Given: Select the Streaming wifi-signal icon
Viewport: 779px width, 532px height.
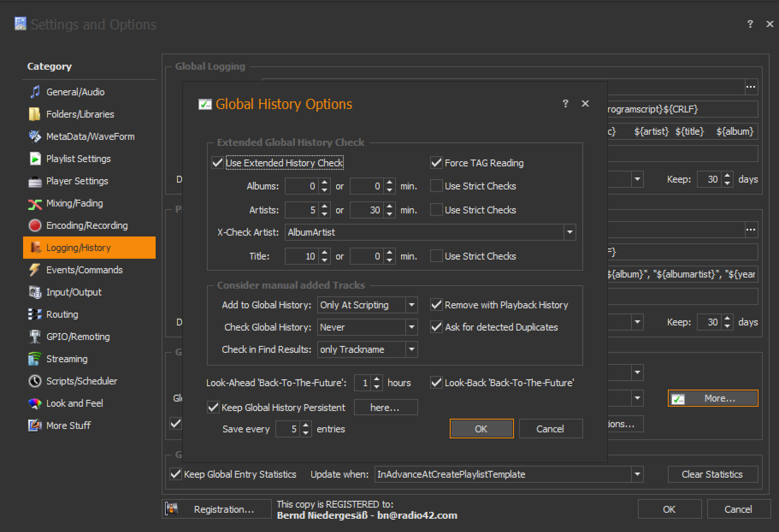Looking at the screenshot, I should [35, 359].
